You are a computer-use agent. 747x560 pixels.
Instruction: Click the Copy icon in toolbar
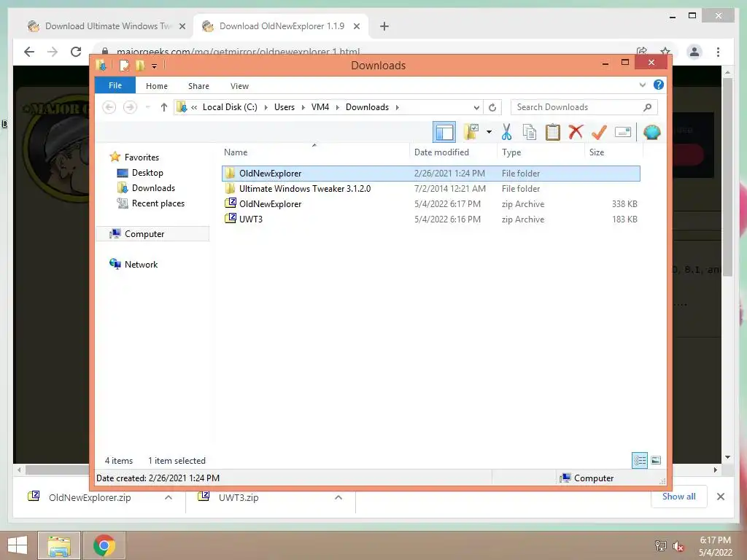[530, 132]
